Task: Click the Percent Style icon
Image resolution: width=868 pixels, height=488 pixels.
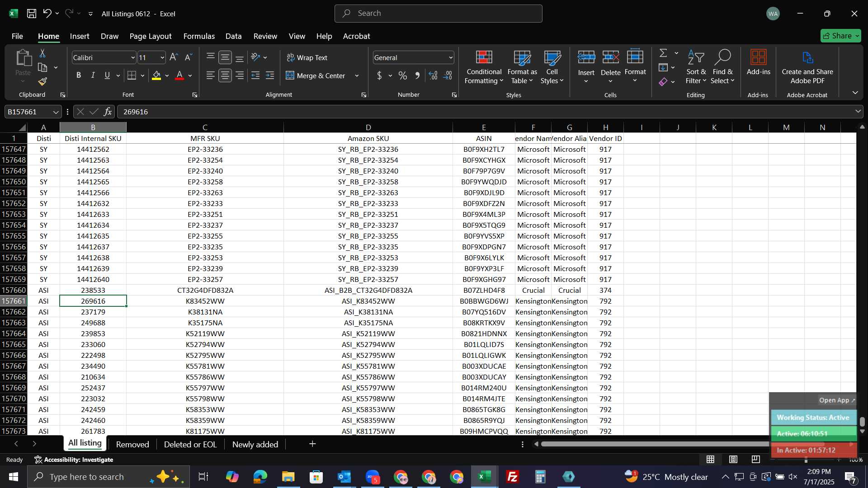Action: point(402,75)
